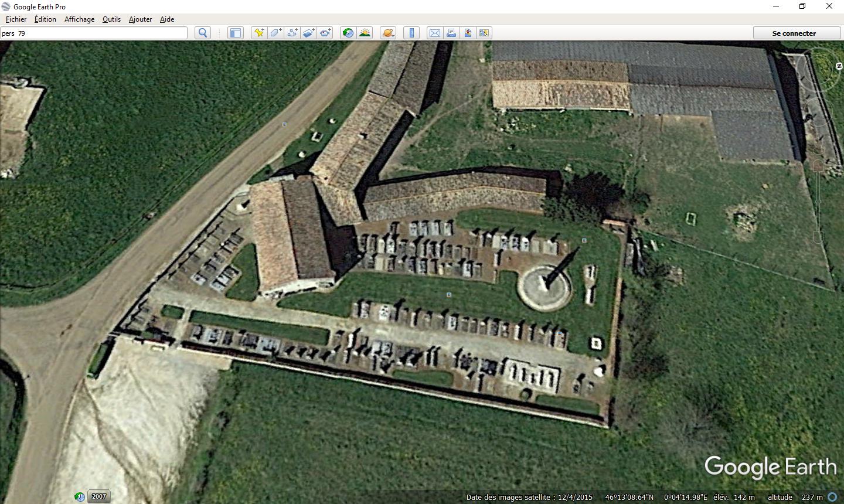Viewport: 844px width, 504px height.
Task: Show the ruler measuring tool
Action: click(411, 33)
